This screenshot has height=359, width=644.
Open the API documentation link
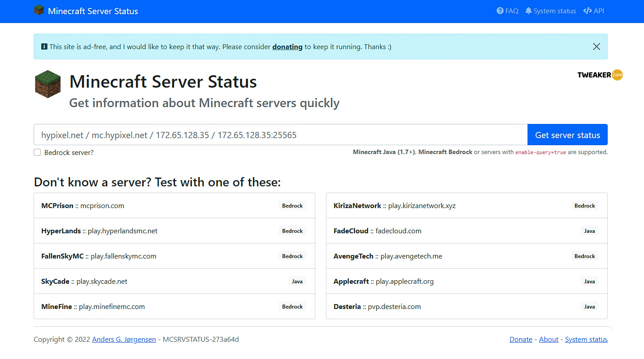pyautogui.click(x=594, y=11)
